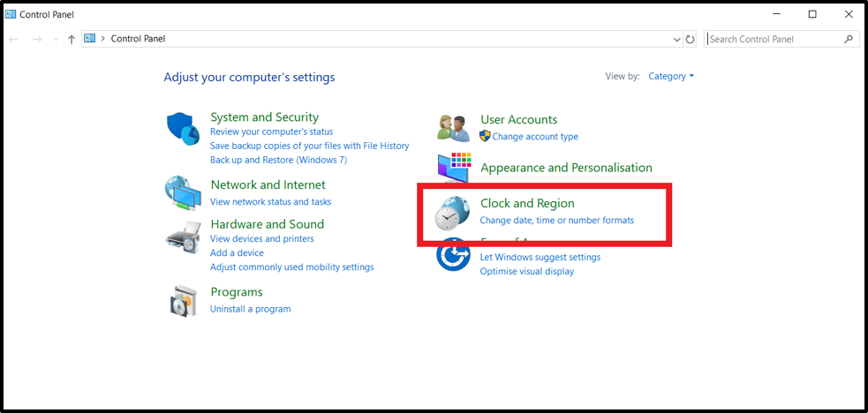Click Back up and Restore (Windows 7)

(278, 160)
